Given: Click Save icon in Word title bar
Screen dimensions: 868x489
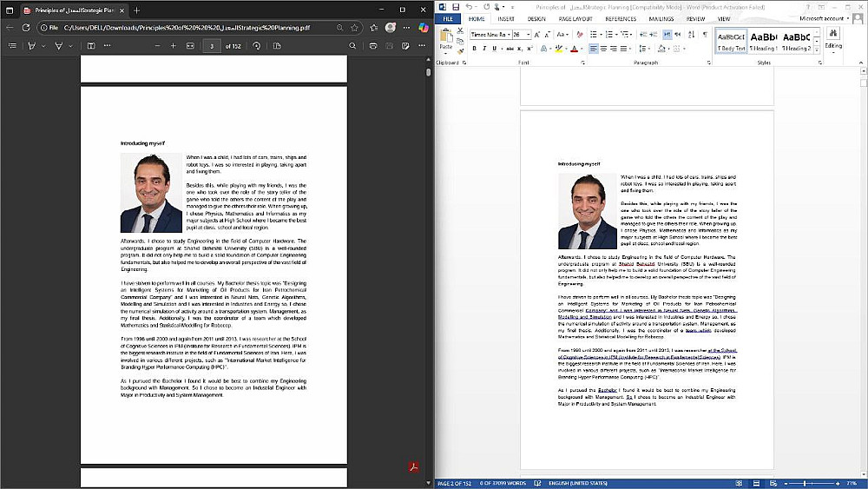Looking at the screenshot, I should pos(456,7).
